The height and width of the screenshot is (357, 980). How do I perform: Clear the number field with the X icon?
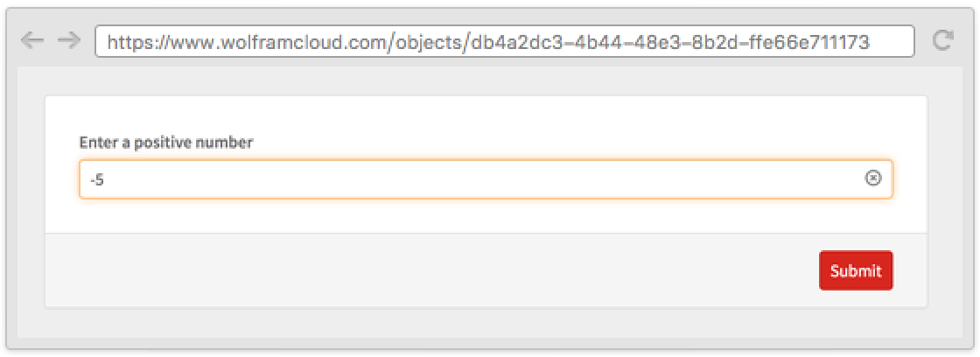click(x=873, y=178)
